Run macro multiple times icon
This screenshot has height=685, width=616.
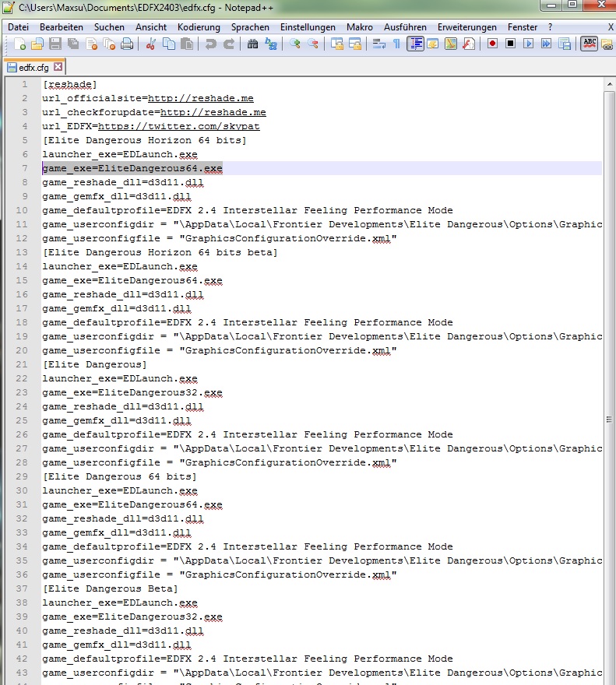(546, 44)
